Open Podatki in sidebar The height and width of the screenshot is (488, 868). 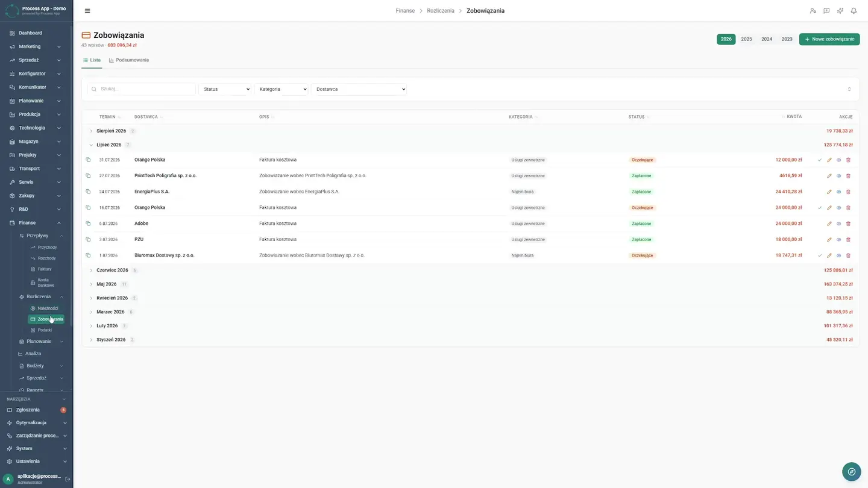[45, 330]
